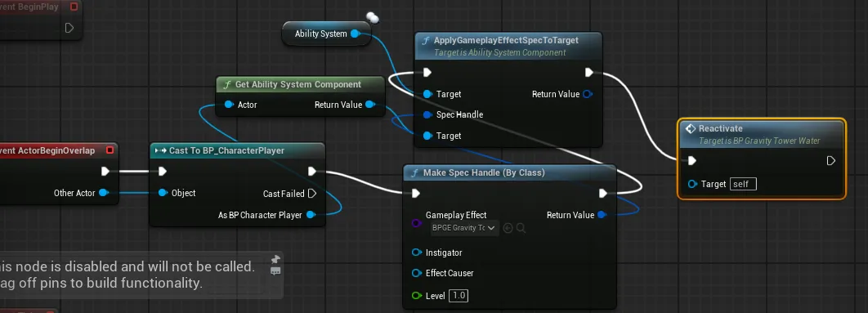The height and width of the screenshot is (313, 868).
Task: Select the Spec Handle input pin
Action: click(x=427, y=114)
